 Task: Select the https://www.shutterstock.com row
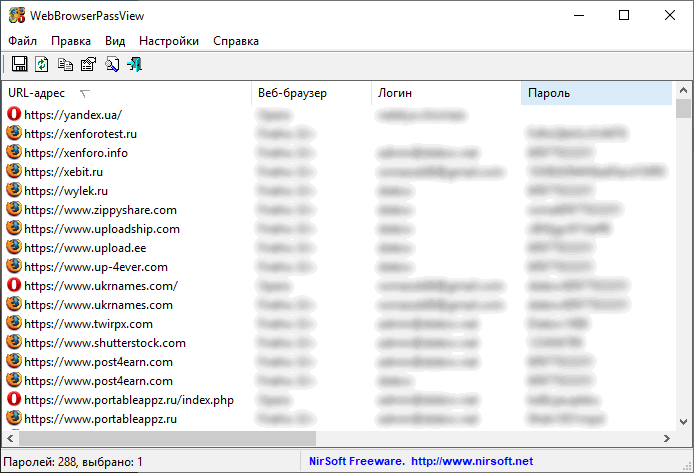[105, 343]
